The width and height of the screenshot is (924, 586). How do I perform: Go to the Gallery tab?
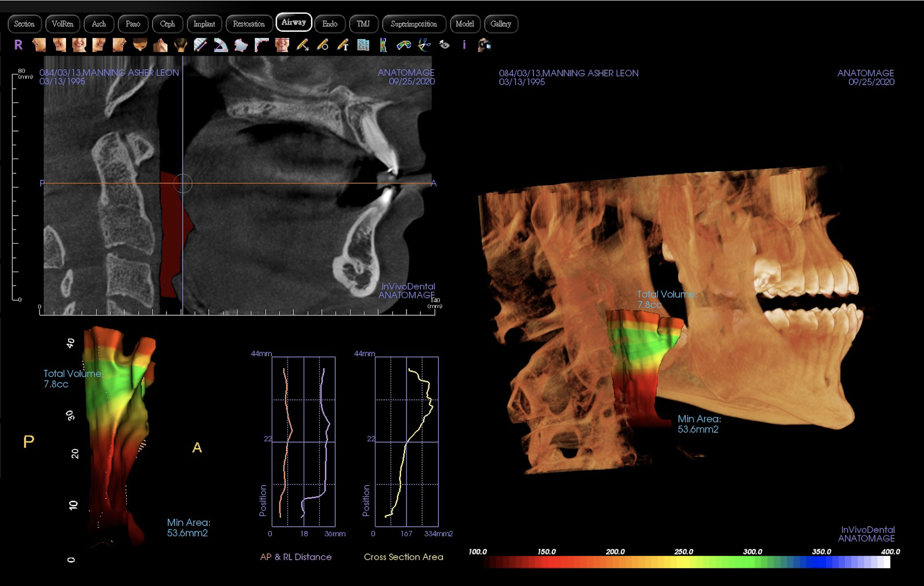[x=500, y=24]
